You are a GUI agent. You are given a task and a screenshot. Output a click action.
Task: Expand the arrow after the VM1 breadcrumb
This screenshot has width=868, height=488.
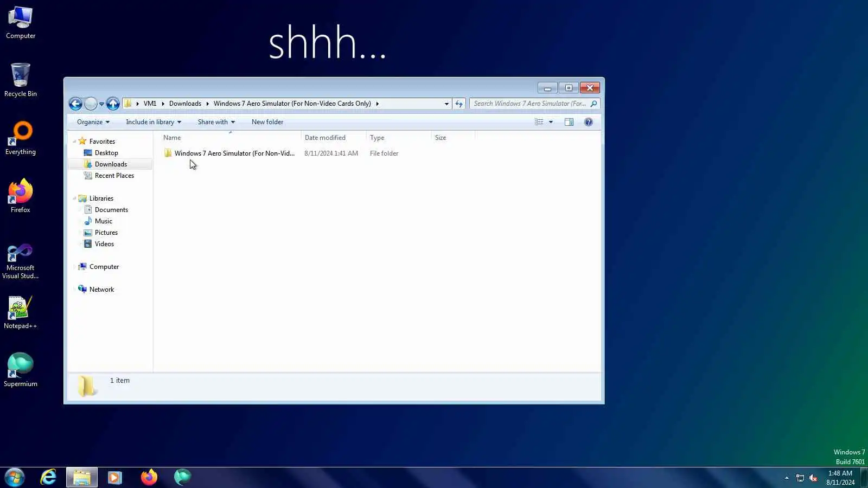coord(163,104)
